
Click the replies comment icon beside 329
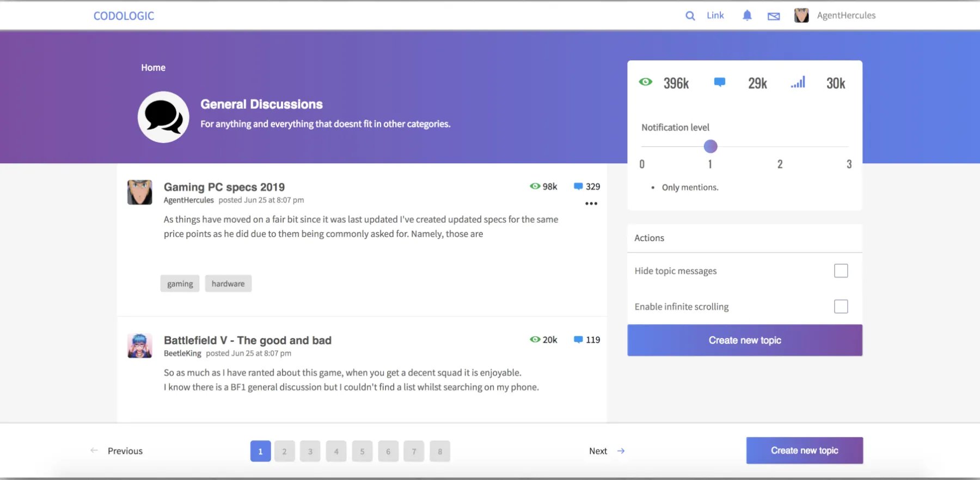click(578, 187)
